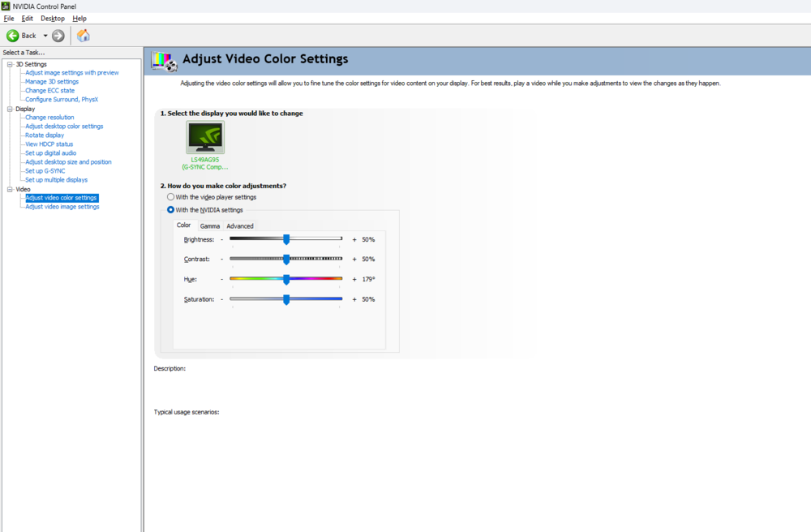Click the Saturation plus sign
This screenshot has height=532, width=811.
pos(354,299)
